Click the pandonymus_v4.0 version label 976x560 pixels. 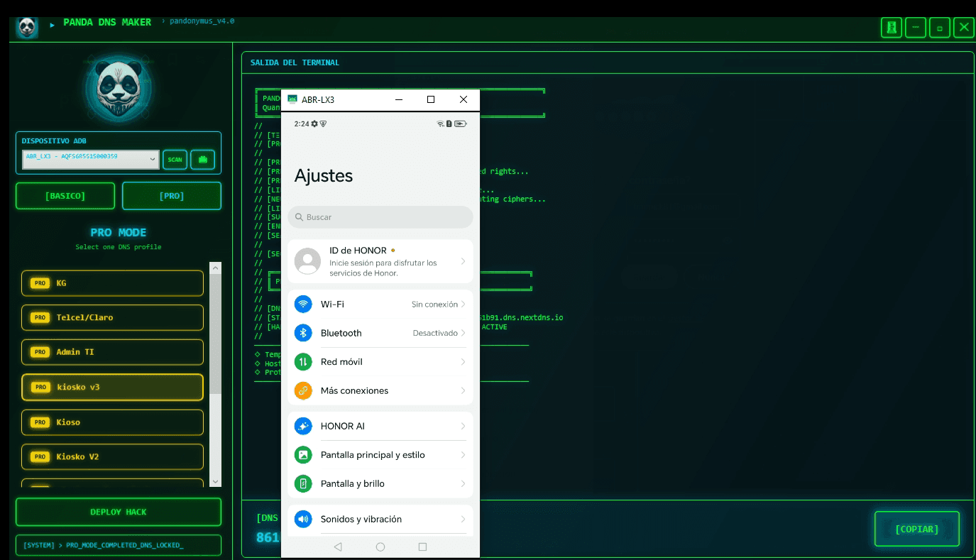(202, 21)
